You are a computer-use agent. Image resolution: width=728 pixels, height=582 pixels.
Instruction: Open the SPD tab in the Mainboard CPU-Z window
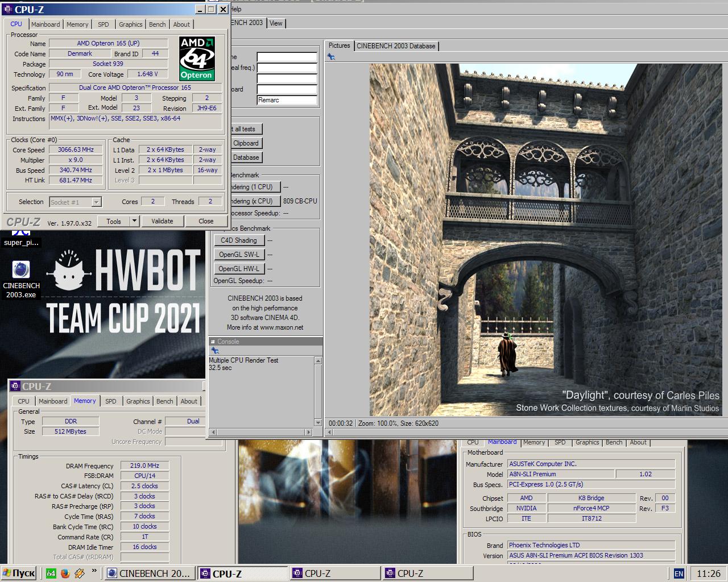(x=560, y=442)
